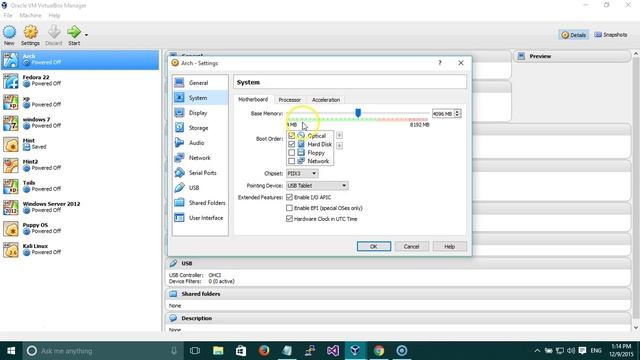The height and width of the screenshot is (360, 640).
Task: Open the USB settings category
Action: coord(200,188)
